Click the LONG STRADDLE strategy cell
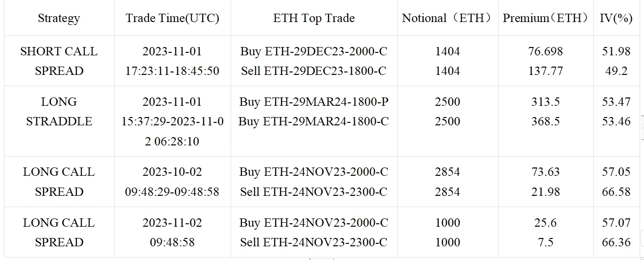This screenshot has height=260, width=644. [x=59, y=112]
